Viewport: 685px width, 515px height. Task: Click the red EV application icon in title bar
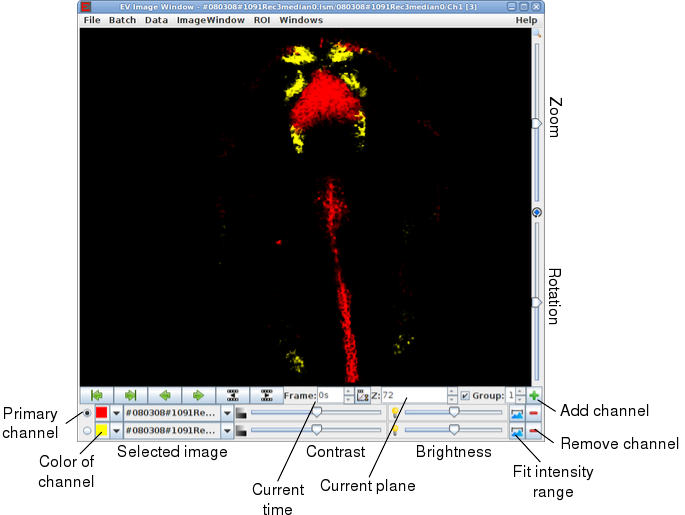coord(86,7)
